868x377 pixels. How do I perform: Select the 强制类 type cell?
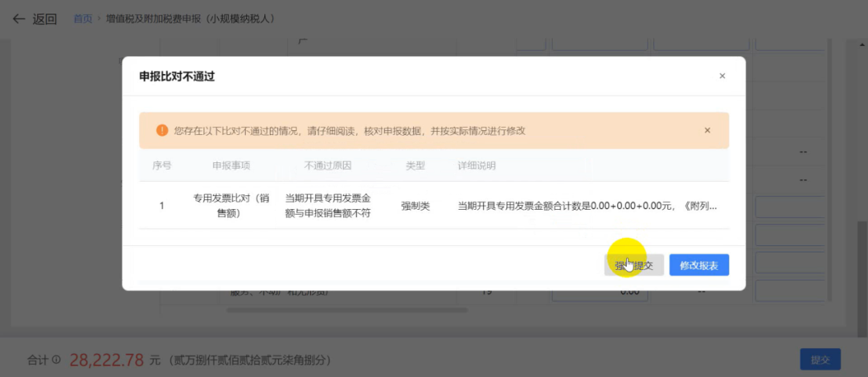point(416,206)
